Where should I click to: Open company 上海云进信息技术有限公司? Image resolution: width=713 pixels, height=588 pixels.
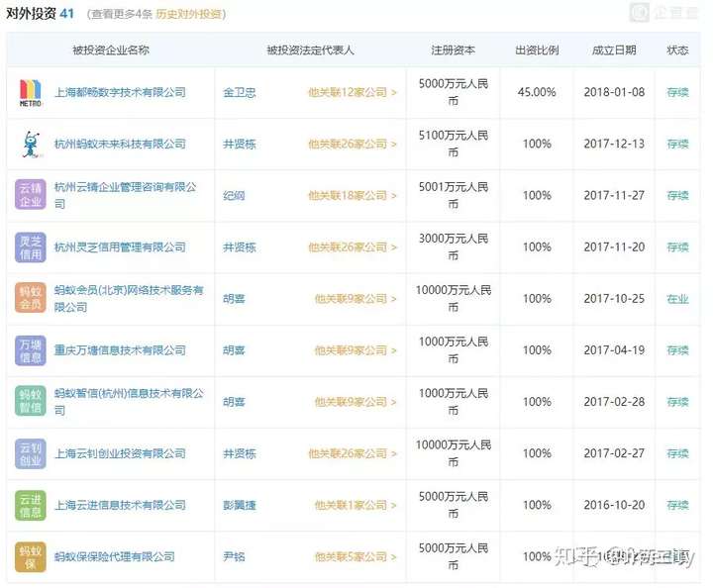(x=120, y=505)
